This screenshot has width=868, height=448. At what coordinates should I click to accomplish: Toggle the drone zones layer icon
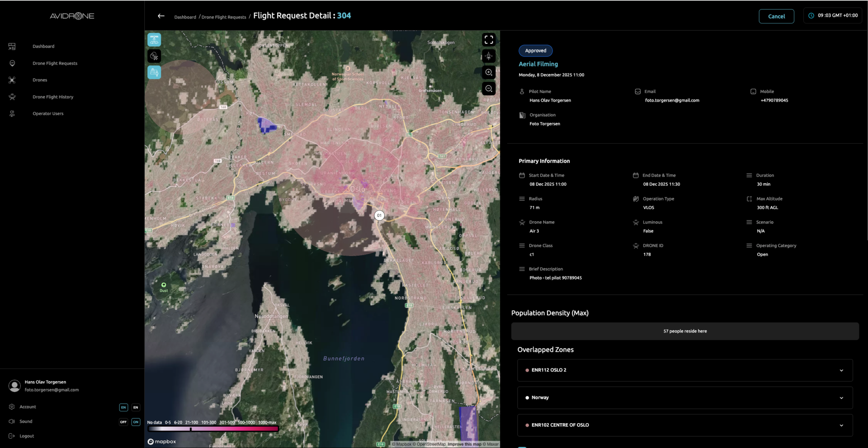point(154,40)
